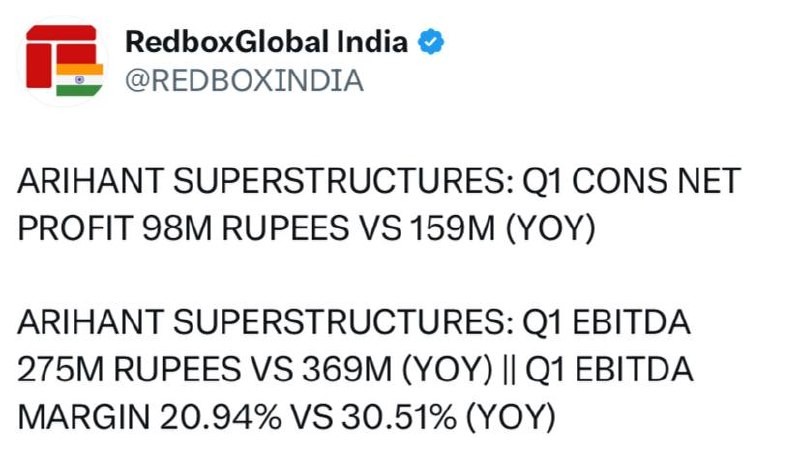Screen dimensions: 800x456
Task: Click the first ARIHANT SUPERSTRUCTURES heading text
Action: (266, 181)
